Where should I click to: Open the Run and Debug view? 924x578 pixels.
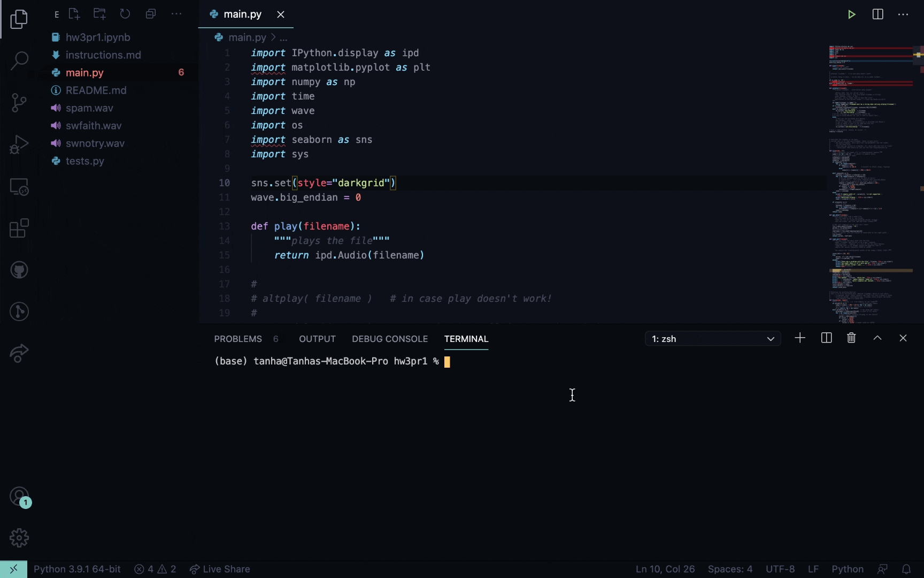click(x=19, y=144)
